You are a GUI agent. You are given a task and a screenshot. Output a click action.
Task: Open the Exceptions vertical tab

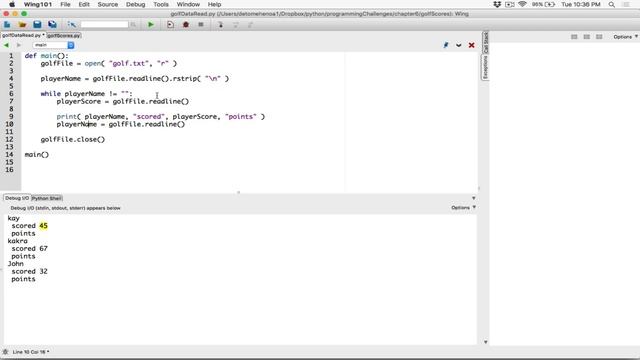[x=485, y=67]
